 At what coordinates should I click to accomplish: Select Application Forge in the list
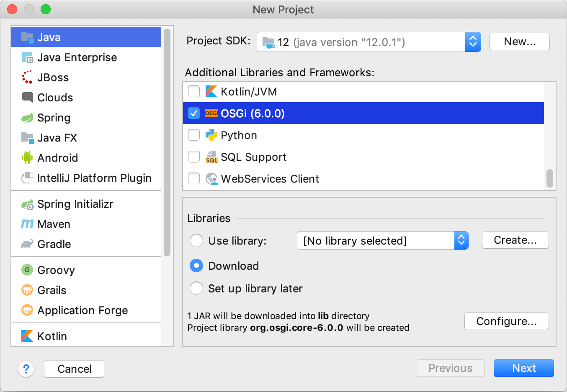(86, 310)
